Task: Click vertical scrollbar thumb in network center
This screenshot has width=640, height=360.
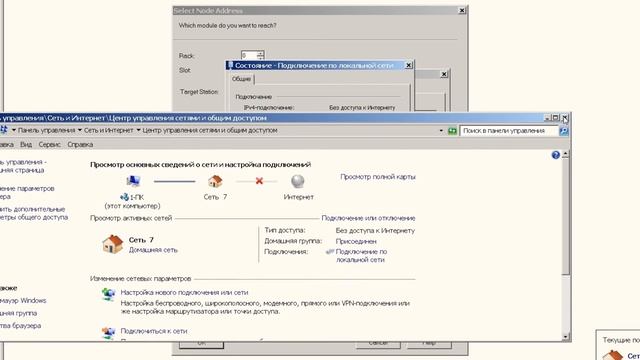Action: click(565, 217)
